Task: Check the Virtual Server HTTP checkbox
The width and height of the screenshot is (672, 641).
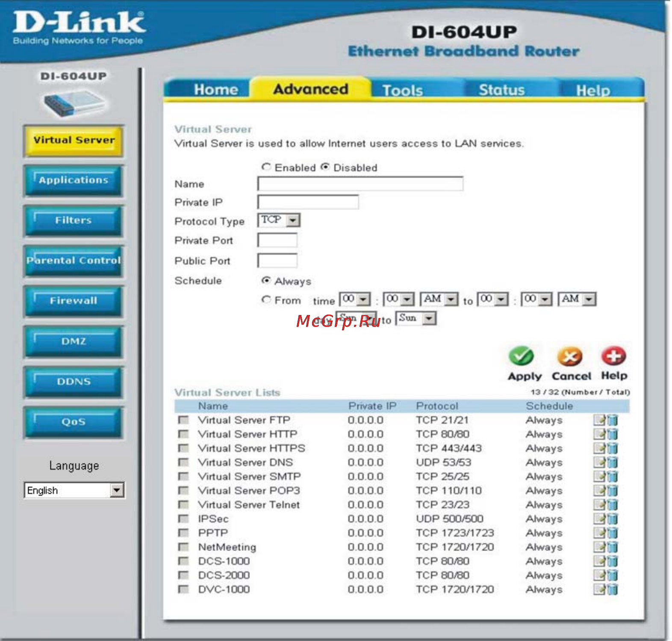Action: click(183, 434)
